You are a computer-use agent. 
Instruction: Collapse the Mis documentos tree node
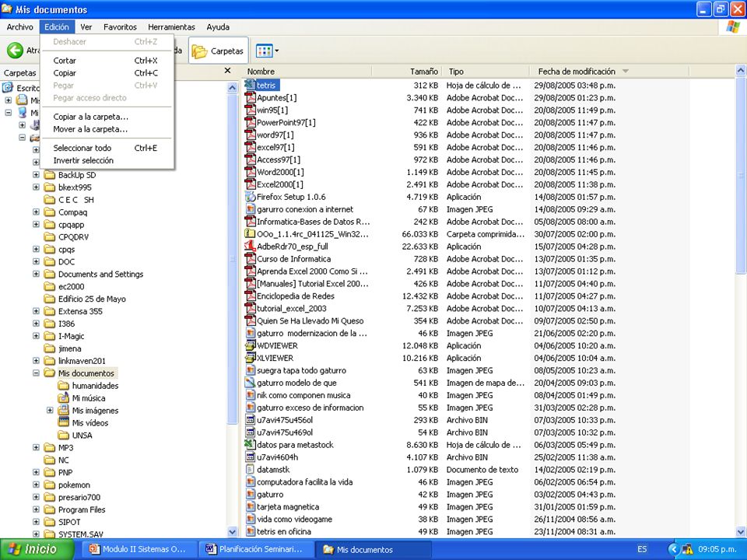click(36, 373)
